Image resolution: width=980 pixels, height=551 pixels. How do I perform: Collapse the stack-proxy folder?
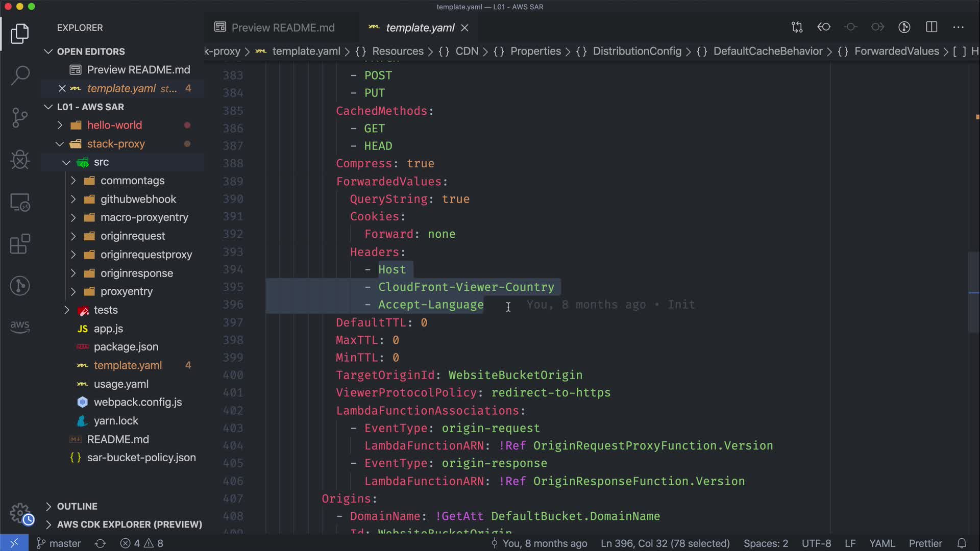[116, 144]
